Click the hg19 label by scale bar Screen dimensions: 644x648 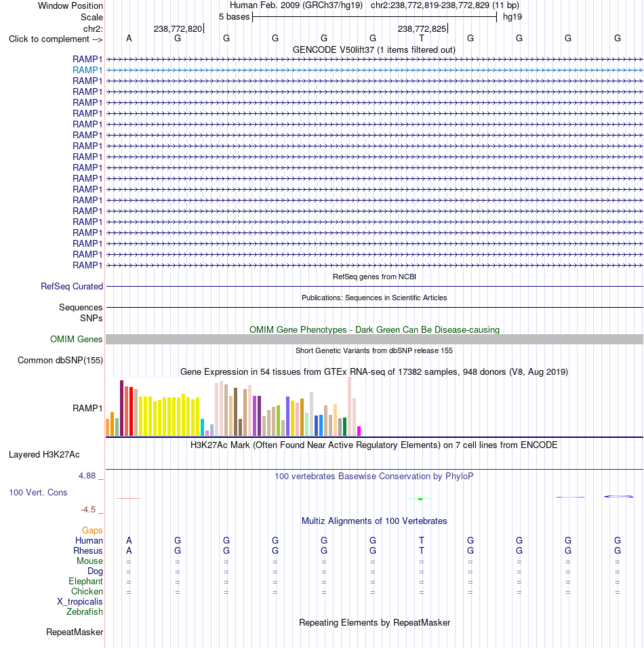(x=512, y=17)
